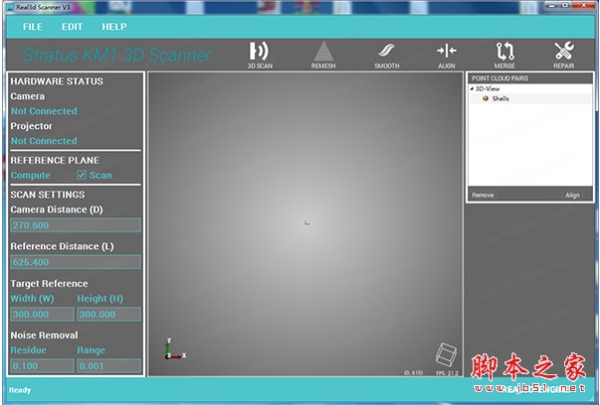Edit the Height (H) value field
The width and height of the screenshot is (600, 405).
[109, 314]
